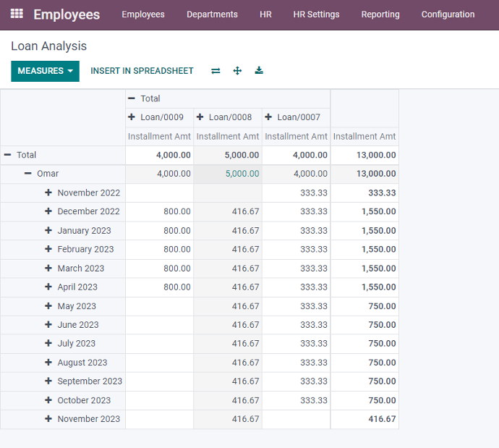Screen dimensions: 499x448
Task: Sort by the rightmost Installment Amt header
Action: [x=364, y=136]
